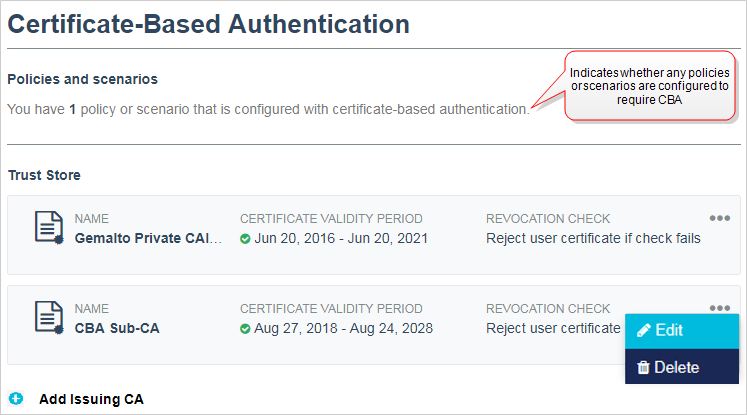Click the green validity checkmark for Gemalto certificate
Image resolution: width=747 pixels, height=415 pixels.
245,239
